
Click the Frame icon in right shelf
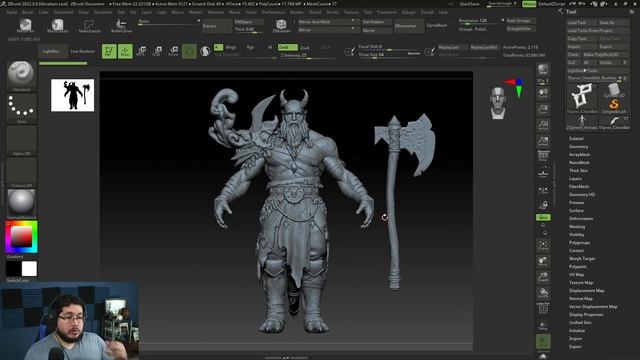click(543, 245)
